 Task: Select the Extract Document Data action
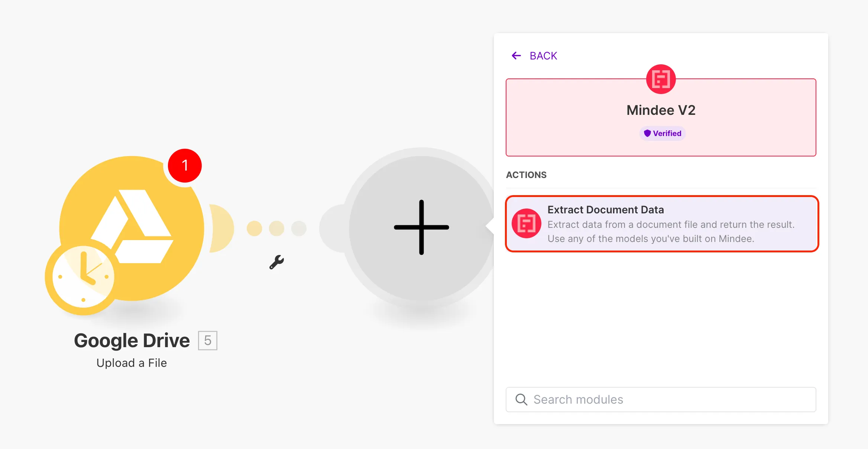pos(661,224)
